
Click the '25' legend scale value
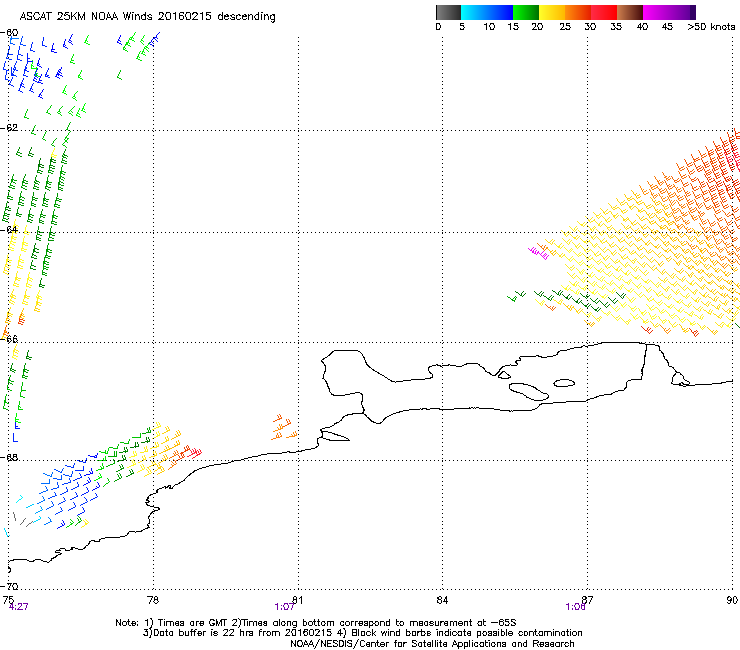pos(564,27)
